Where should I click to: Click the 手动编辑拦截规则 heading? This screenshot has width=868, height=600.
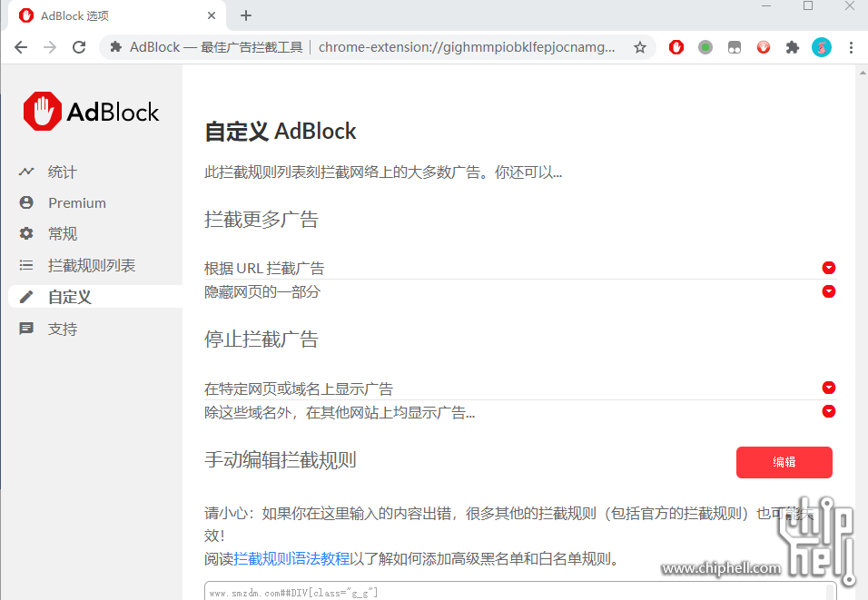click(x=281, y=460)
